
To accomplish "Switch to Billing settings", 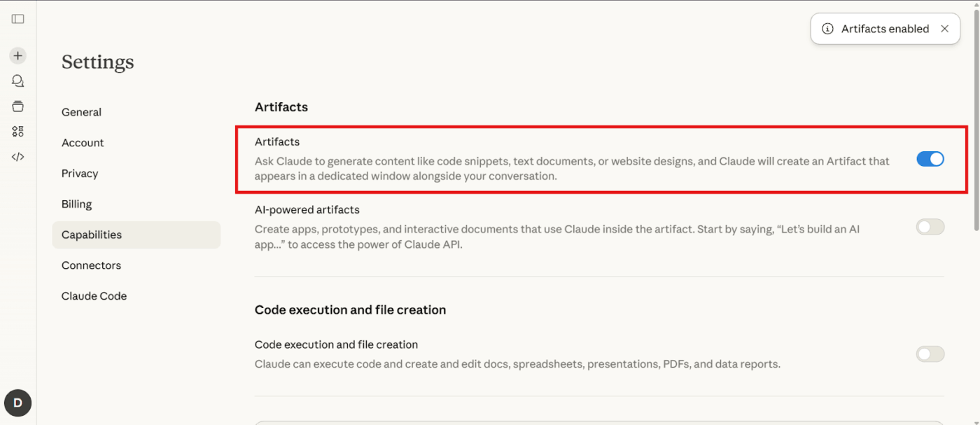I will [77, 204].
